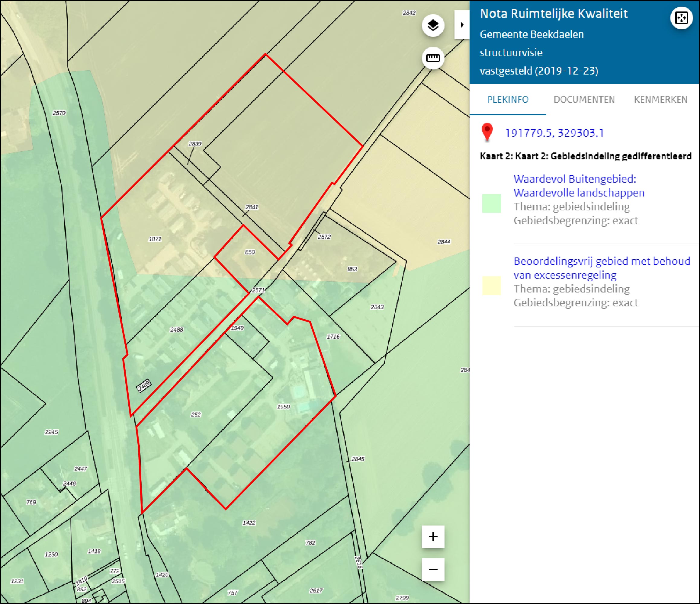
Task: Click the yellow Beoordelingsvrij gebied color swatch
Action: [491, 286]
